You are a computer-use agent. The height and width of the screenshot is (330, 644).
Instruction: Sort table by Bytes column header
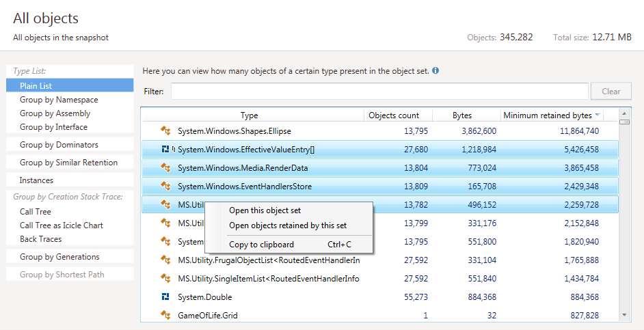(462, 115)
